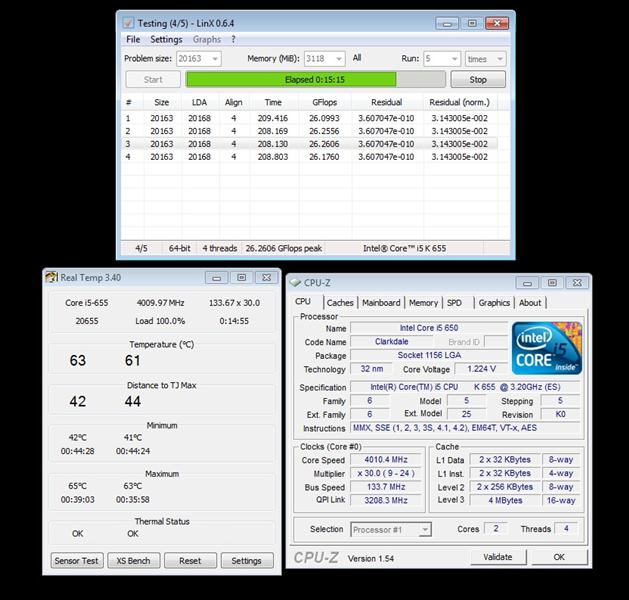Open the LinX File menu
Screen dimensions: 629x600
(133, 40)
